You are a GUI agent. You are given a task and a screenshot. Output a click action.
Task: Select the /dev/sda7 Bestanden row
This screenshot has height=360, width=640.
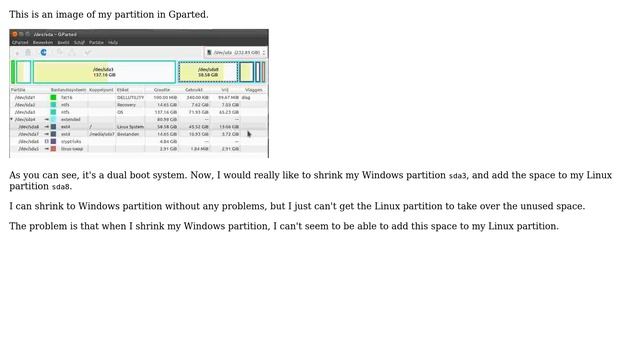pyautogui.click(x=139, y=134)
